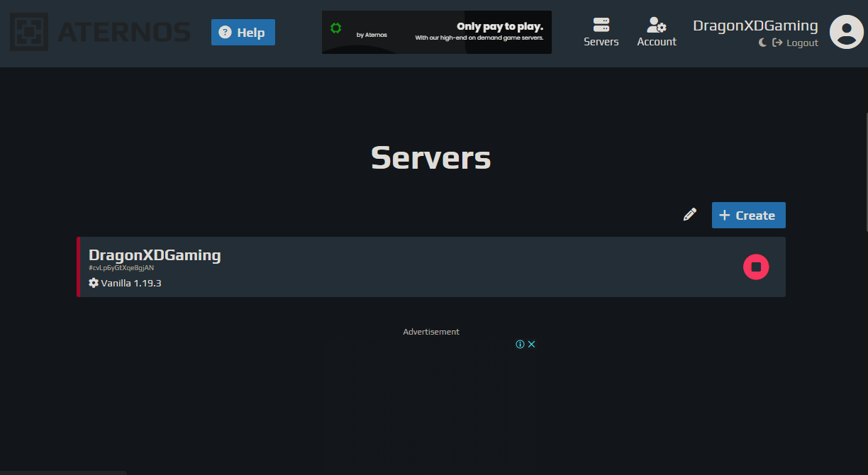Stop the DragonXDGaming server

[756, 267]
